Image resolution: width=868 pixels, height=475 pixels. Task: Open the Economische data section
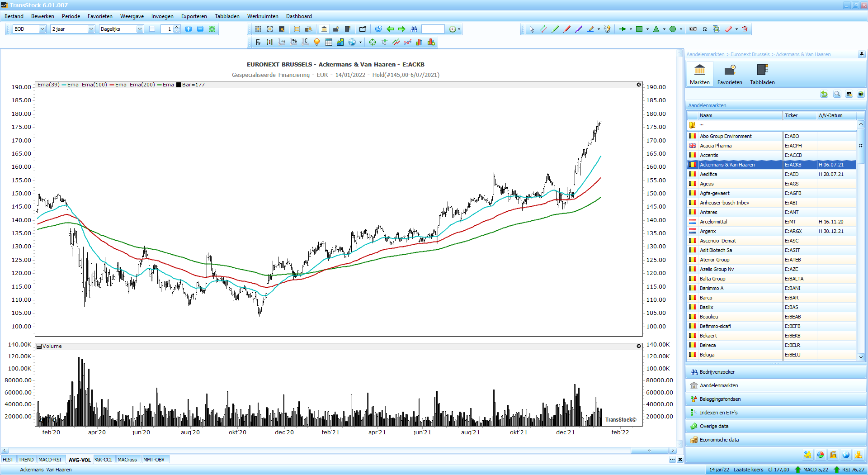click(776, 440)
